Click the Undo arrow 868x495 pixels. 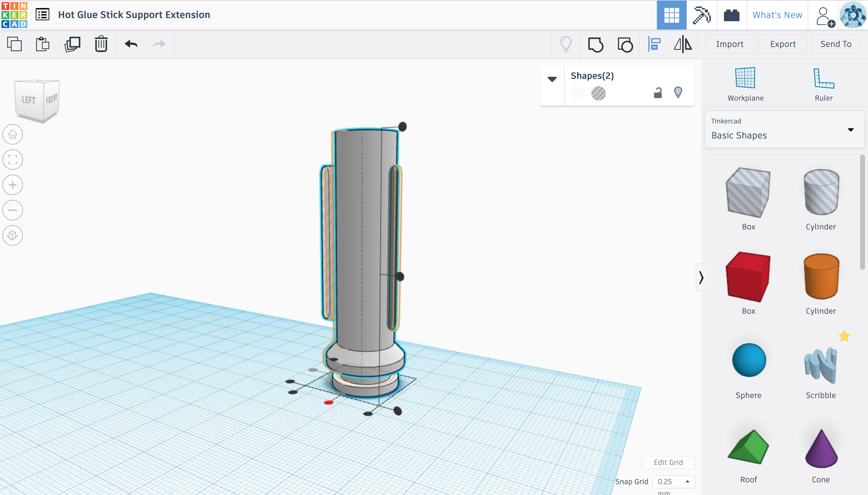[x=131, y=44]
